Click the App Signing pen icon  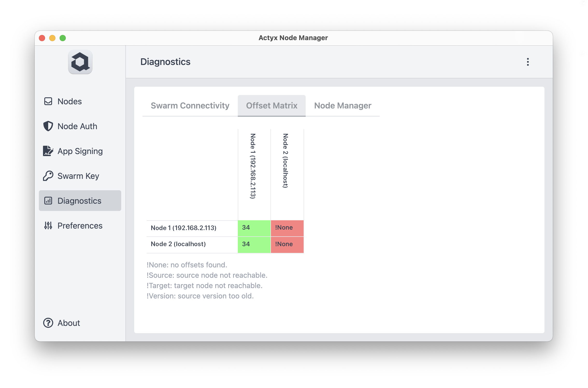click(x=48, y=151)
